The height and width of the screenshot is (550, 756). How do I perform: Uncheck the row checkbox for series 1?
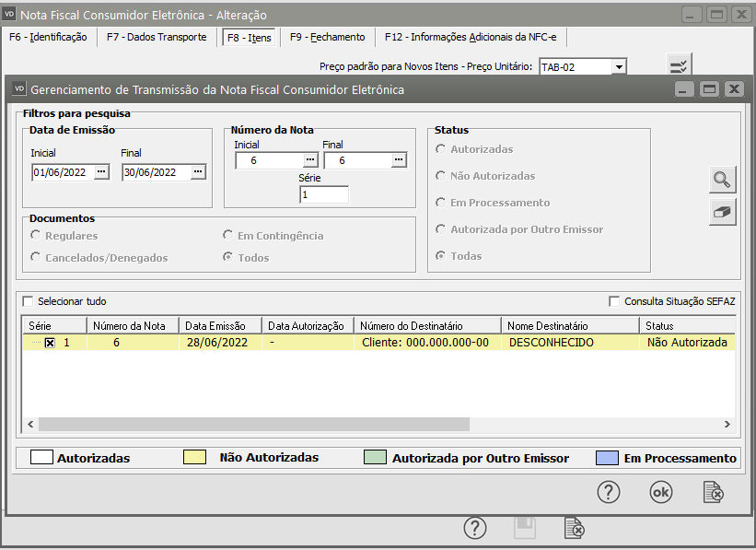pos(50,343)
